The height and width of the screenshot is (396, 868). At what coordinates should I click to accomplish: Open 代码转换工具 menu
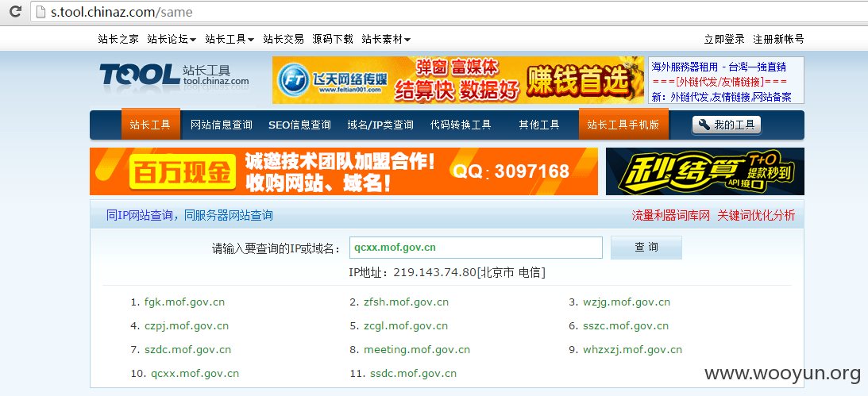(461, 125)
